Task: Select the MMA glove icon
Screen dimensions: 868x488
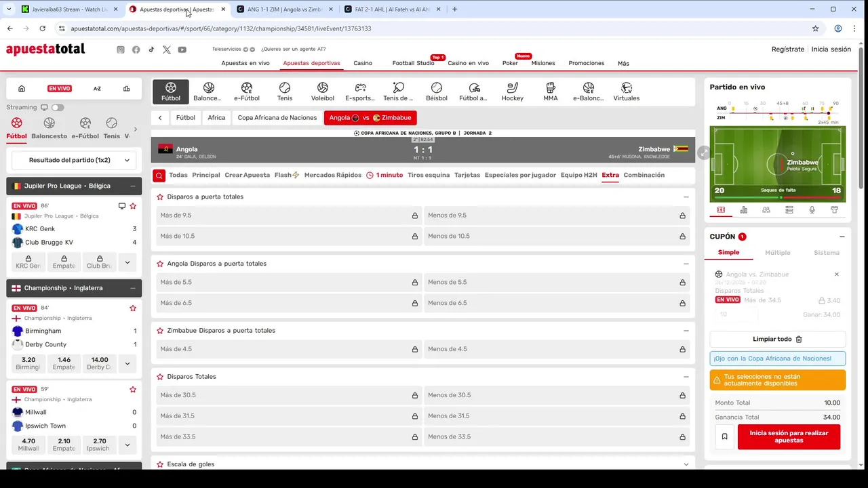Action: coord(551,88)
